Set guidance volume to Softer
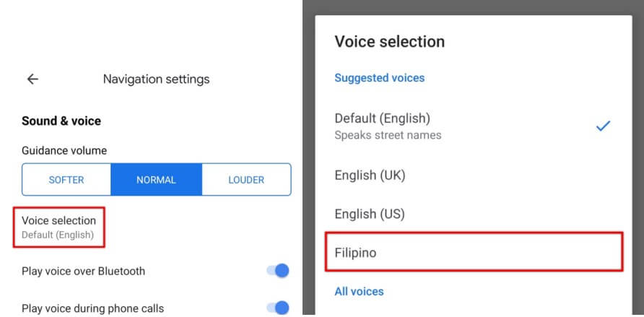Image resolution: width=644 pixels, height=317 pixels. coord(66,180)
